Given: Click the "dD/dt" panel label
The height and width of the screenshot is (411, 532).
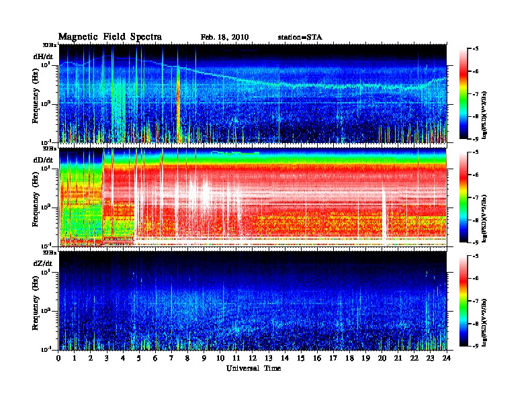Looking at the screenshot, I should tap(43, 160).
